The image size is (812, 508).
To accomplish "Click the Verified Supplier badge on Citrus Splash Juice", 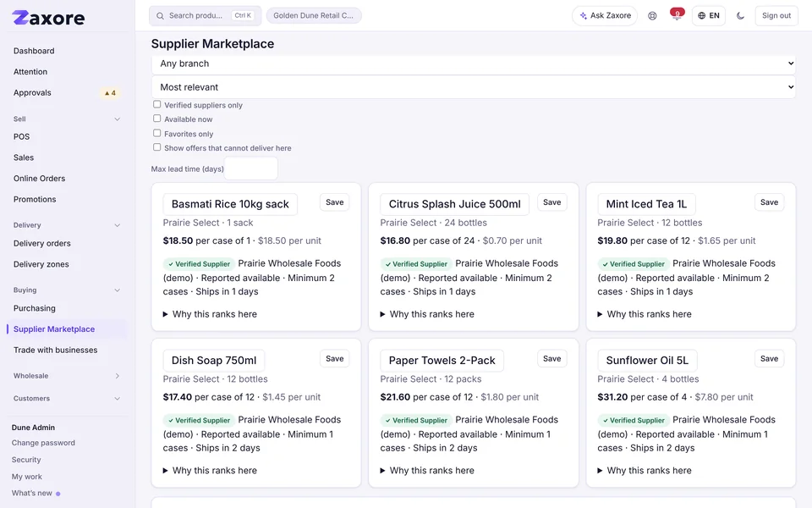I will (x=416, y=264).
